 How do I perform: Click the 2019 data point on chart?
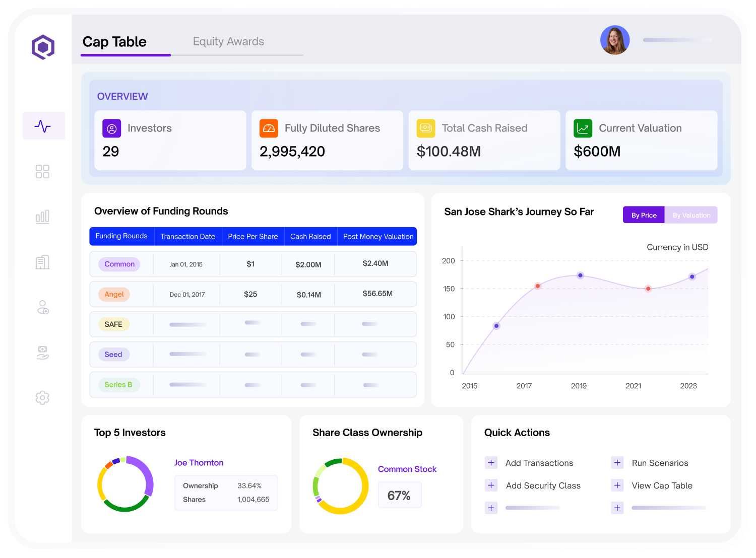[x=580, y=275]
